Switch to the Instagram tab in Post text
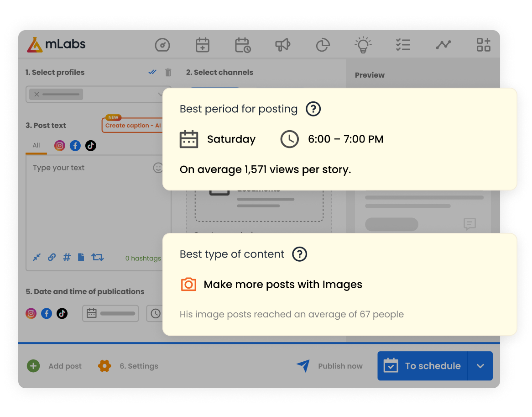Image resolution: width=532 pixels, height=417 pixels. pos(59,145)
